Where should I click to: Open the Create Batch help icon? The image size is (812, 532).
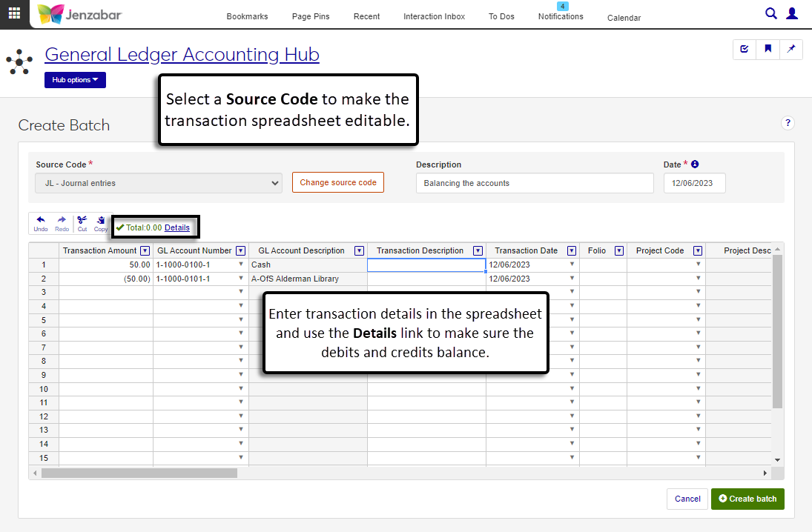point(788,123)
